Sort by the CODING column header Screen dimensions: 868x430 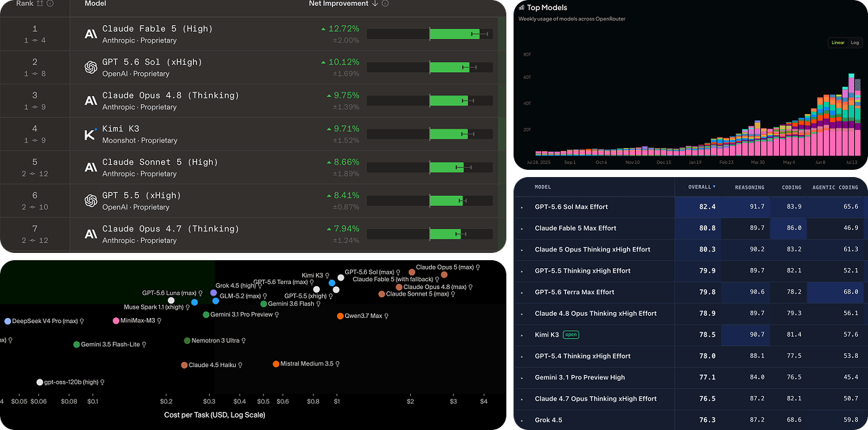[x=791, y=187]
